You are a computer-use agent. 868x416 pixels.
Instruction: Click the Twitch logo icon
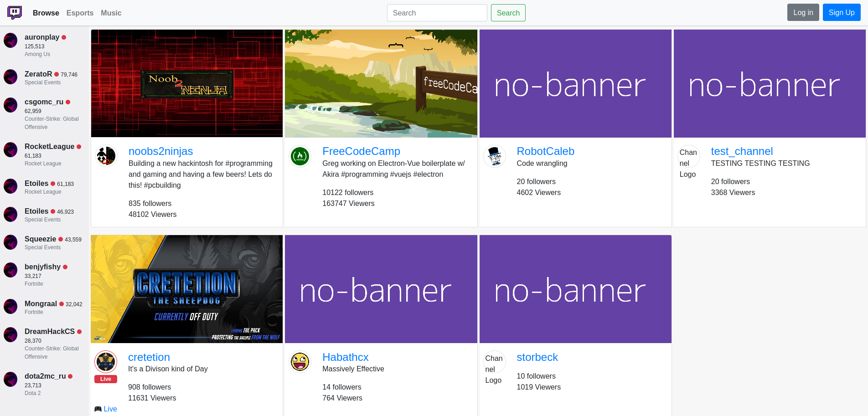(x=15, y=13)
